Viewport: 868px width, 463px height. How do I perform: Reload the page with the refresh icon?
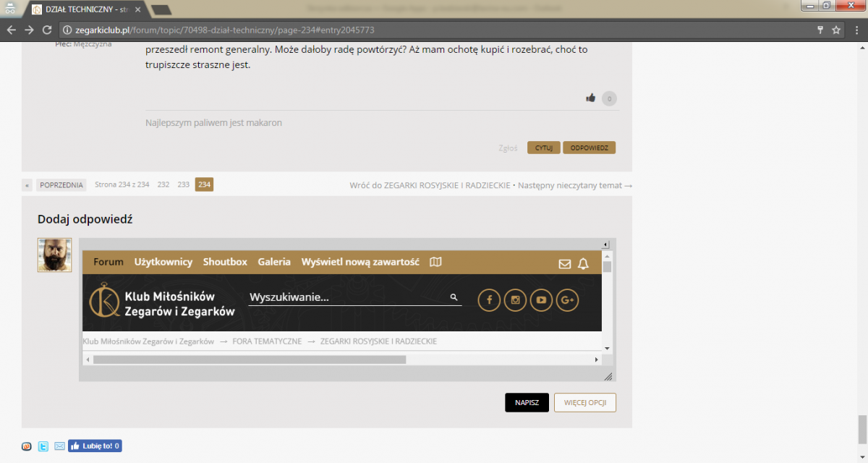[x=47, y=30]
